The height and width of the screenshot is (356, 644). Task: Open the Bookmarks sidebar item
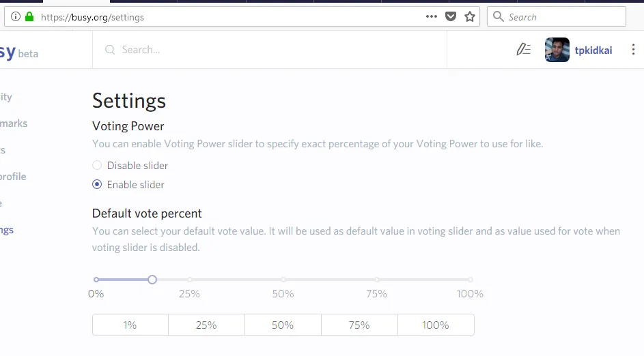pos(14,123)
